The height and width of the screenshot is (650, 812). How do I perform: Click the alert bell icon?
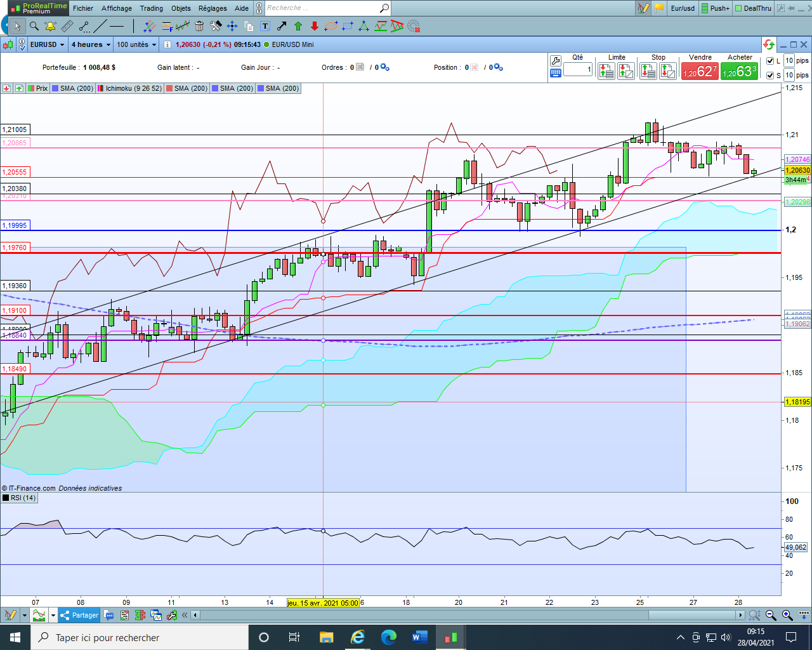[x=51, y=26]
